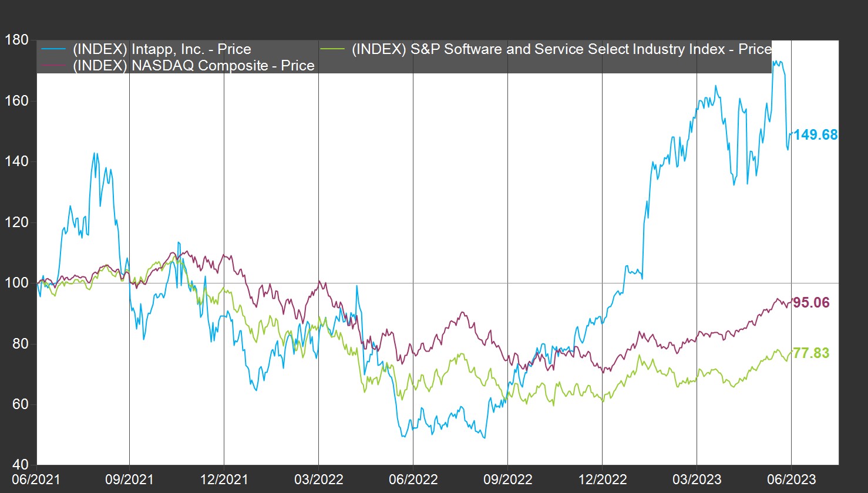Click the 100 y-axis baseline label
The width and height of the screenshot is (868, 493).
(16, 283)
